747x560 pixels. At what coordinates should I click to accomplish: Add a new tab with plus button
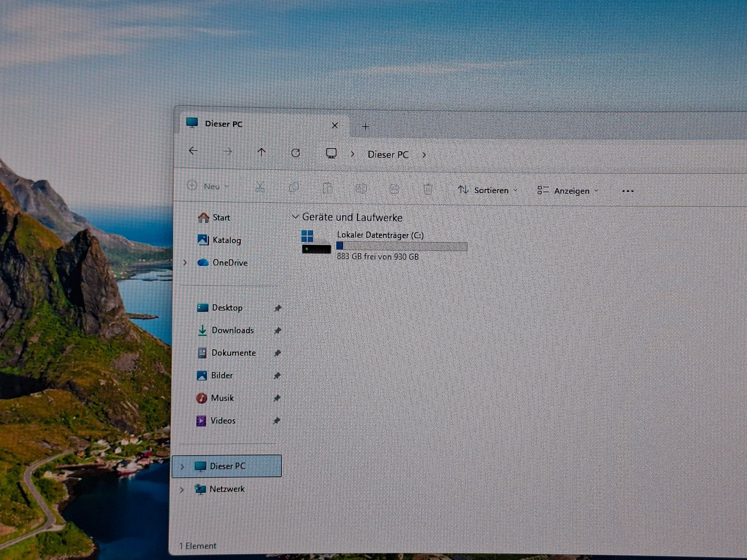click(x=366, y=127)
